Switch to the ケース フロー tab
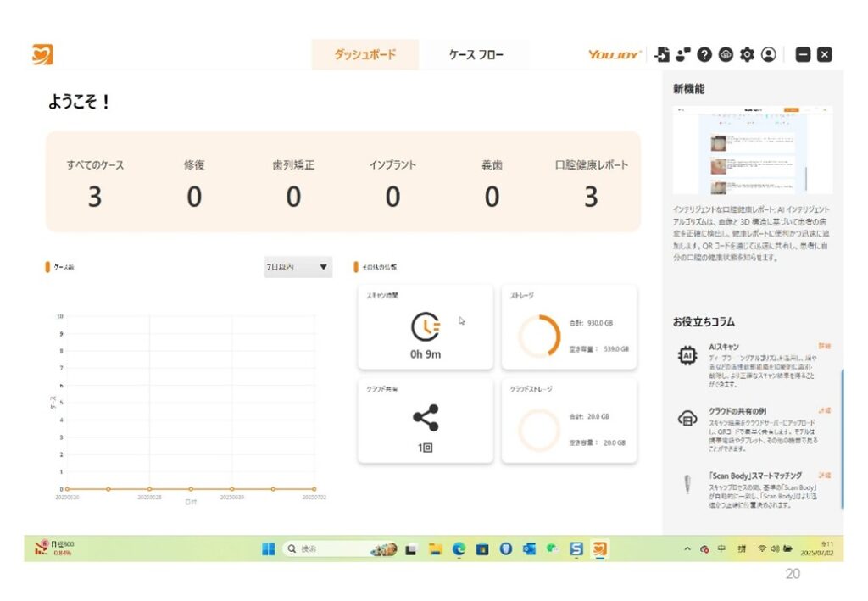 click(476, 55)
